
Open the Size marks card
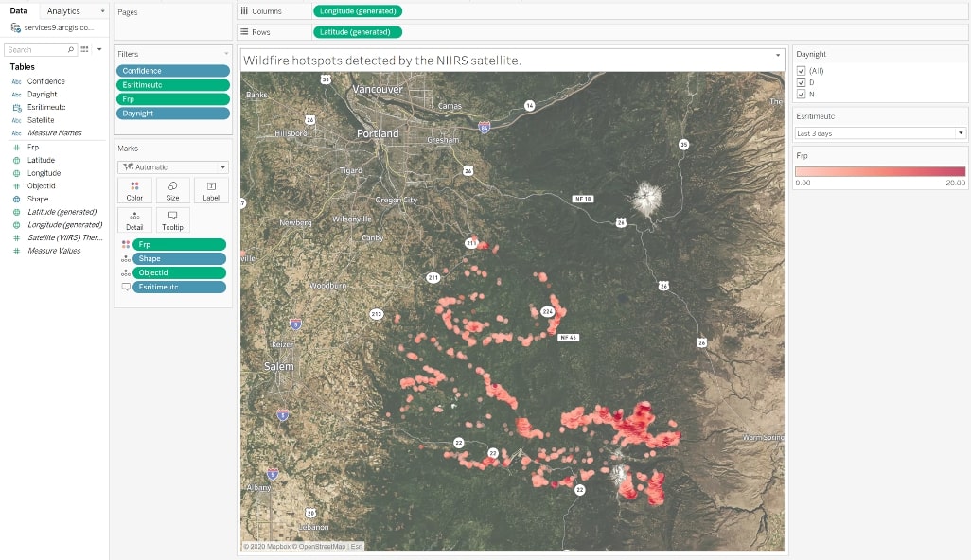click(173, 190)
